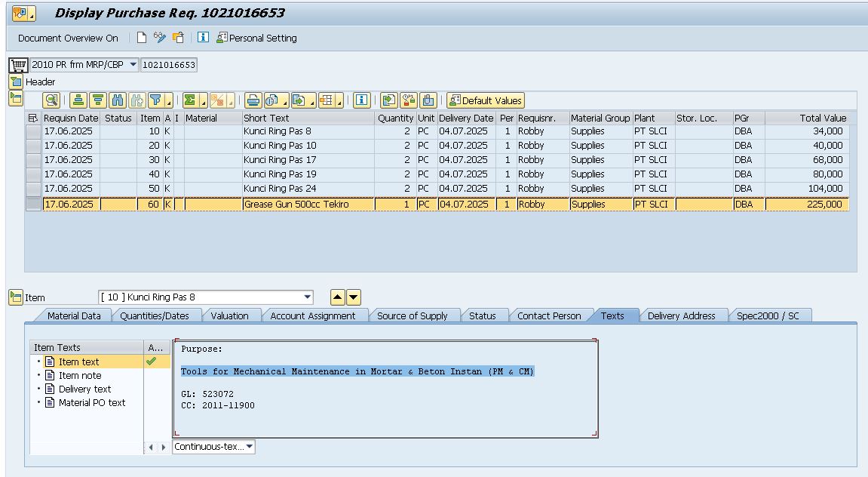868x477 pixels.
Task: Sort descending in item grid toolbar
Action: [98, 100]
